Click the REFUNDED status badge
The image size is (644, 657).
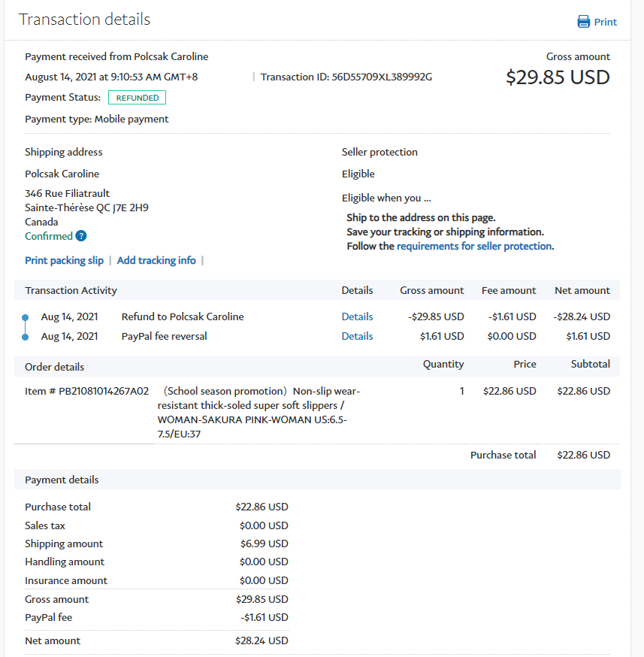[137, 98]
